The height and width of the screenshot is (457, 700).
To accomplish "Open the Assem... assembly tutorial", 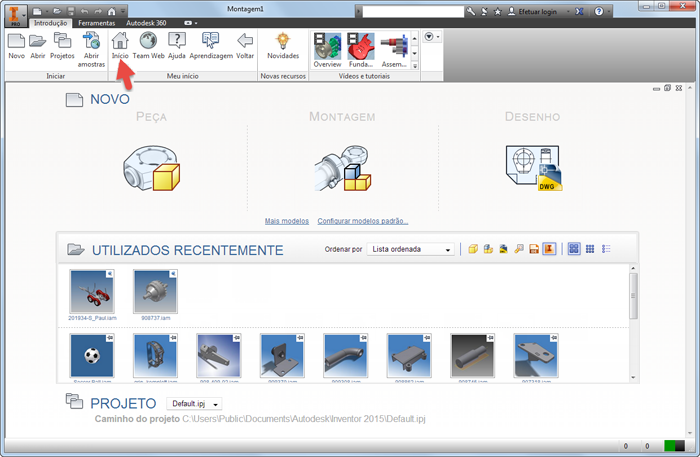I will tap(394, 50).
